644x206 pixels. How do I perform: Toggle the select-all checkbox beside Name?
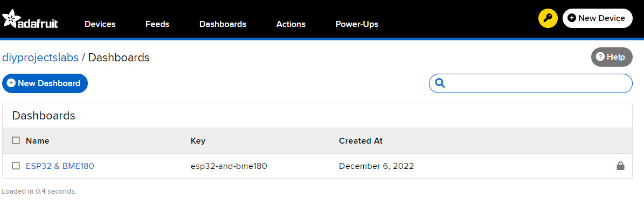tap(16, 140)
